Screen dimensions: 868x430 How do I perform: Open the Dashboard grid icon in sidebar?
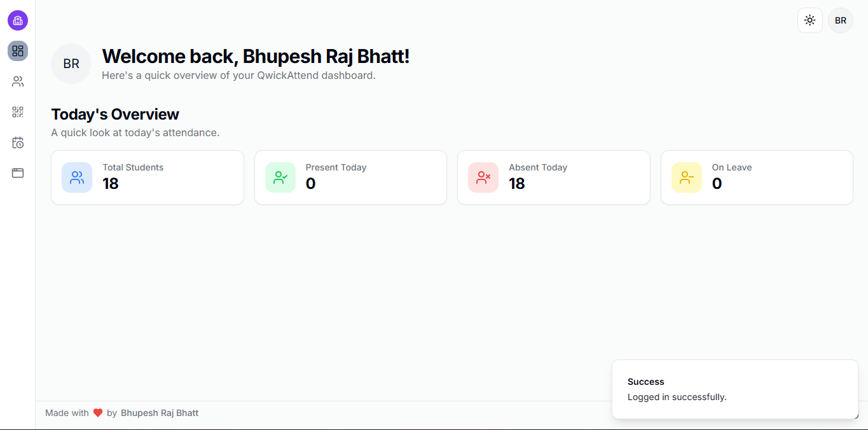coord(18,51)
